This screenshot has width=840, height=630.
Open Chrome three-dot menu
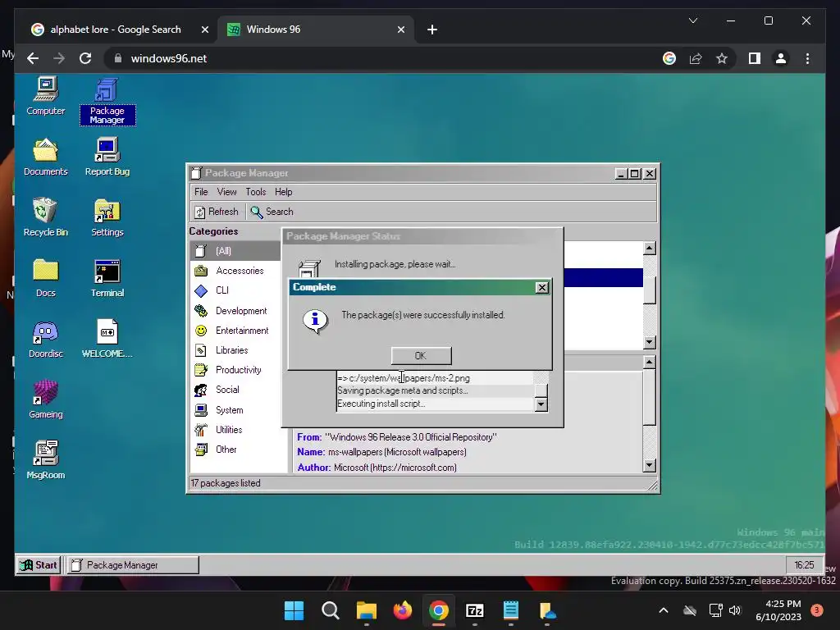(x=807, y=58)
